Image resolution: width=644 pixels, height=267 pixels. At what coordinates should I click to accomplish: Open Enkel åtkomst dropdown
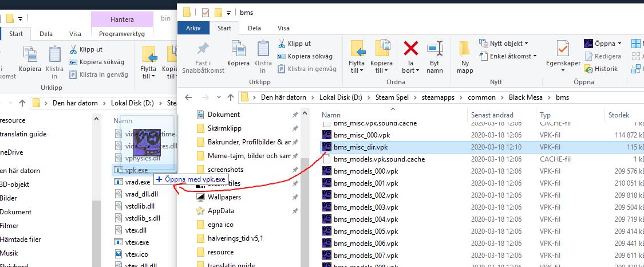point(508,56)
